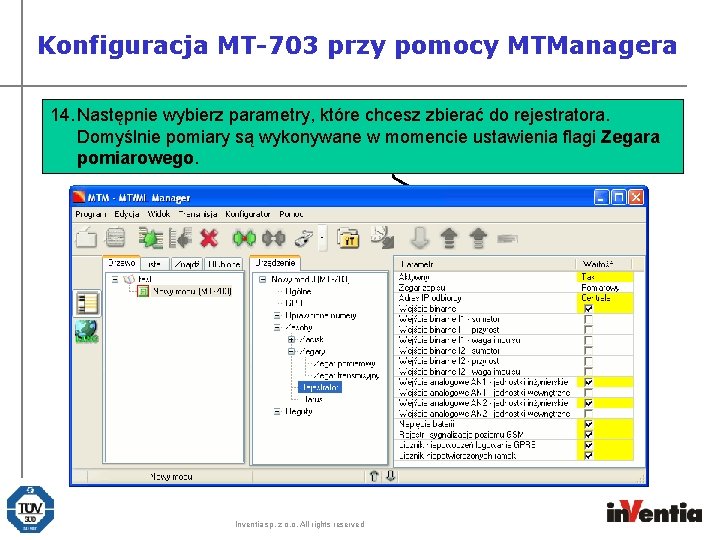Viewport: 720px width, 540px height.
Task: Click the green chip add-module toolbar icon
Action: 151,238
